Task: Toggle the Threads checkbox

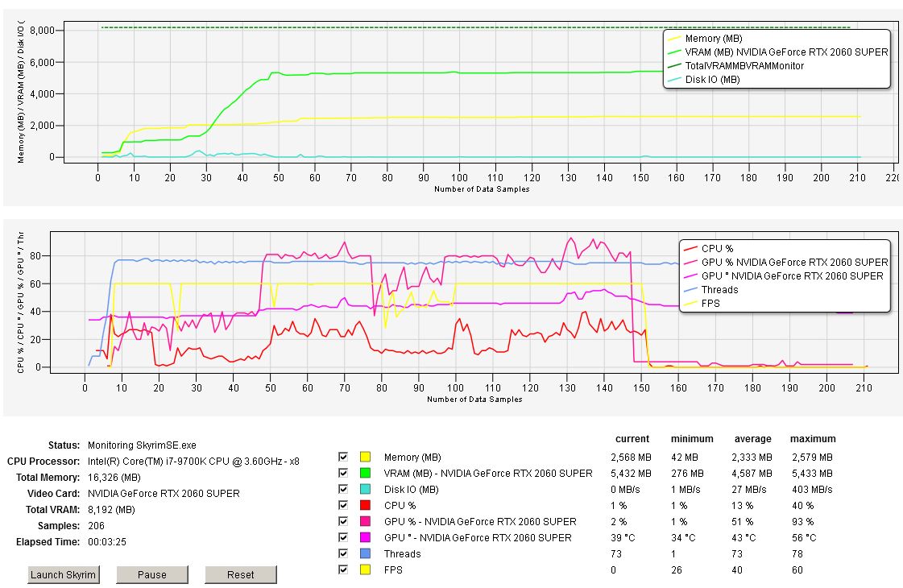Action: click(343, 553)
